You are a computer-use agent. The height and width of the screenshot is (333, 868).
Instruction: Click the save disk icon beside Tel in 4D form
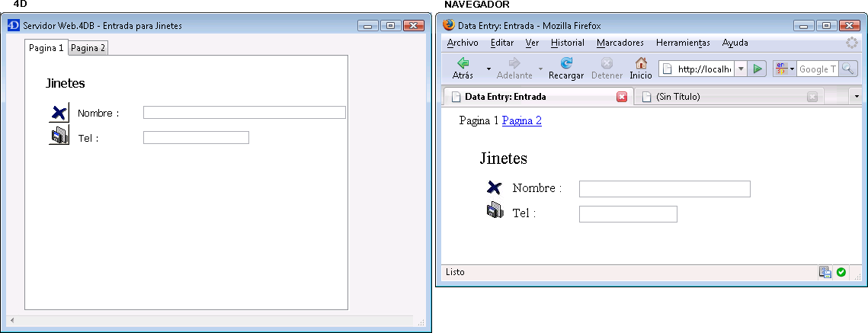click(59, 136)
